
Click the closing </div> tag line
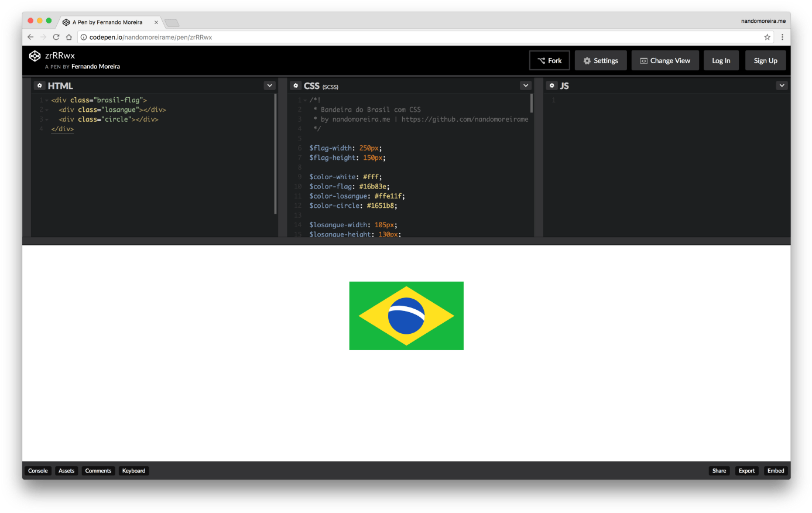63,129
